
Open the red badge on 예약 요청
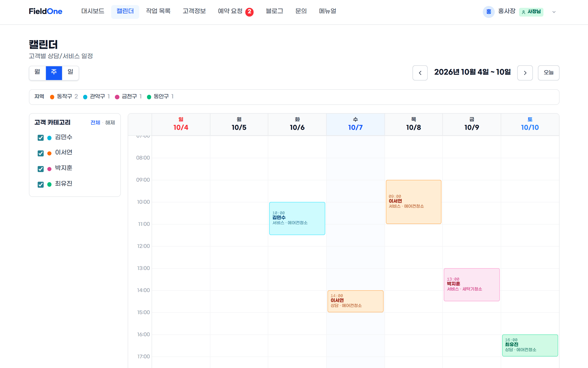[249, 12]
